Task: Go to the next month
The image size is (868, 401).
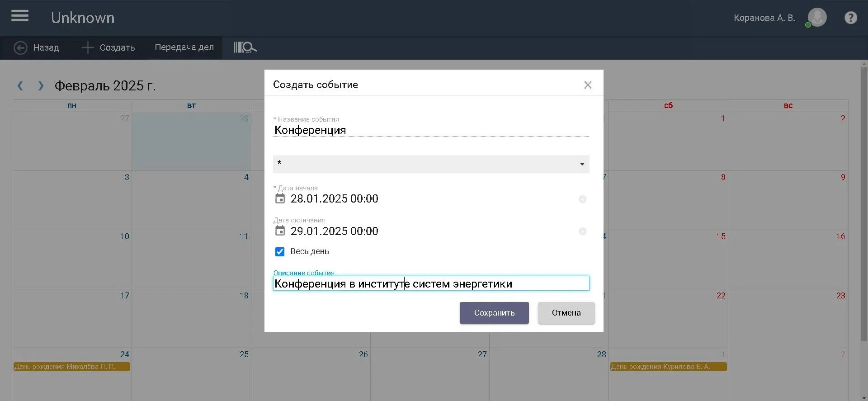Action: 41,86
